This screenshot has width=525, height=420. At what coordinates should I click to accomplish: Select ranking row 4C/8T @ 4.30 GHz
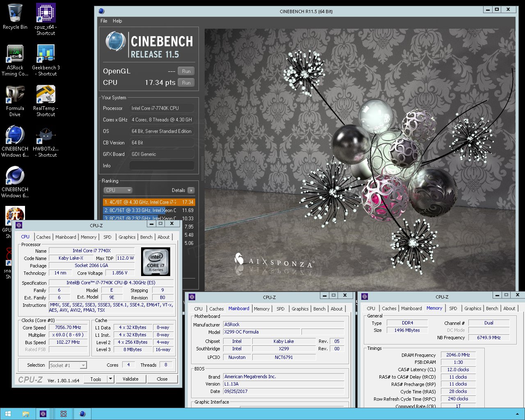tap(149, 202)
